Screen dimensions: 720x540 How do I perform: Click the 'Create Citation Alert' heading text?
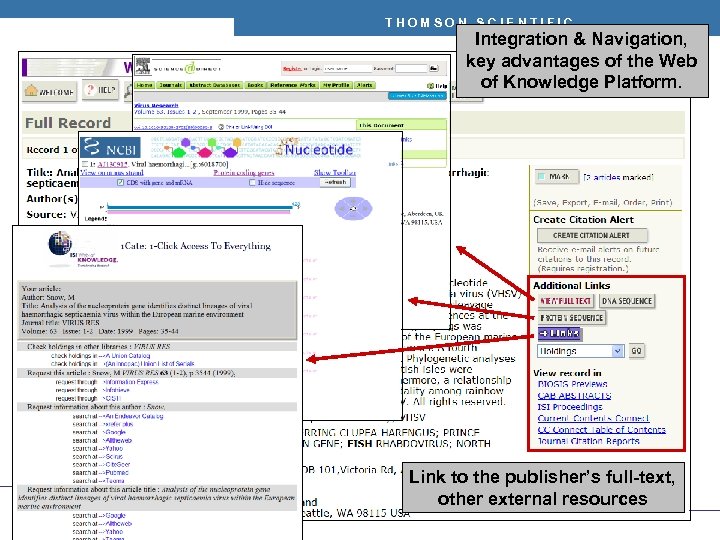(x=583, y=220)
